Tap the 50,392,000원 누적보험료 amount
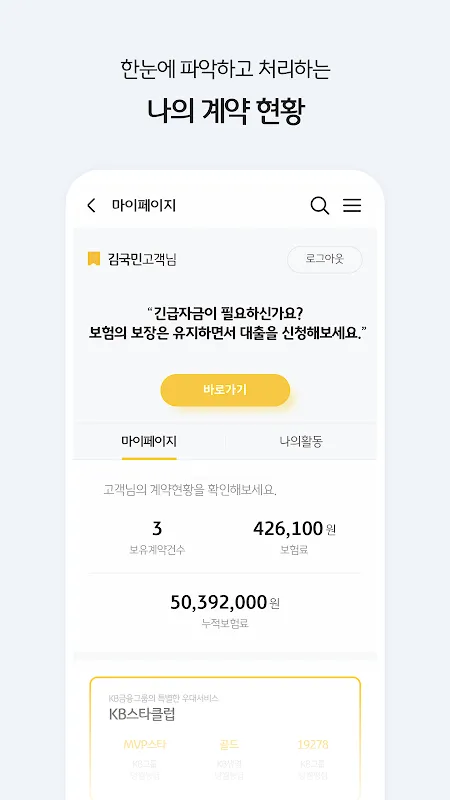Image resolution: width=450 pixels, height=800 pixels. pyautogui.click(x=225, y=603)
